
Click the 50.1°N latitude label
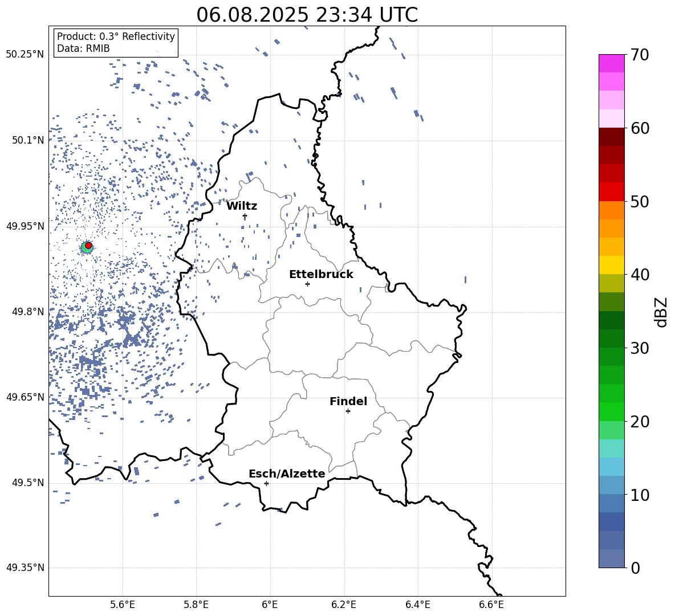pos(28,140)
